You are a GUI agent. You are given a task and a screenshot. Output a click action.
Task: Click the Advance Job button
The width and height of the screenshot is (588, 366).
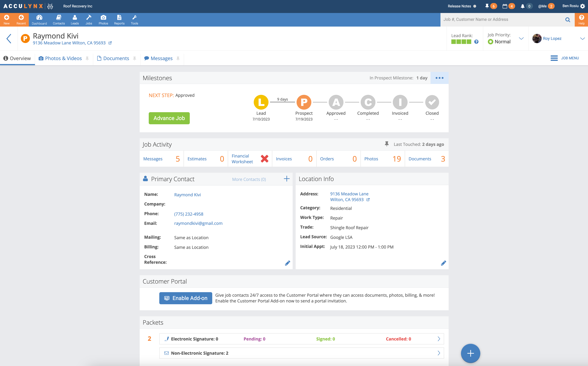click(x=169, y=118)
